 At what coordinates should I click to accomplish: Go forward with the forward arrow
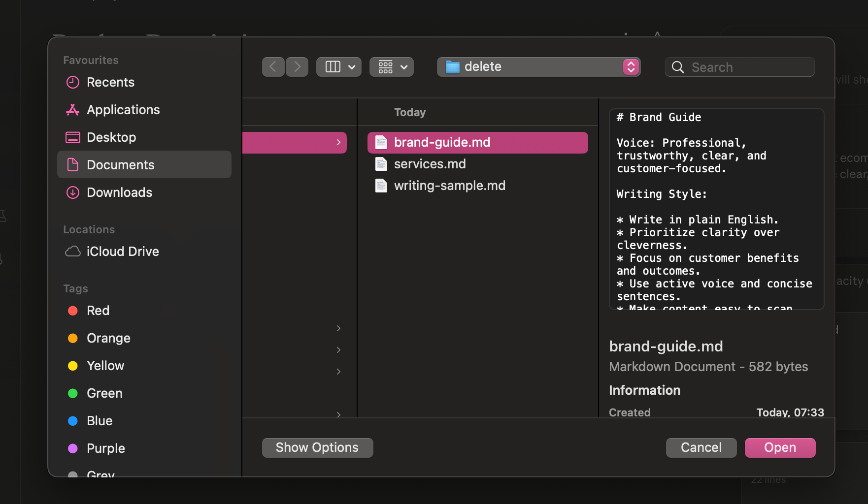point(297,67)
